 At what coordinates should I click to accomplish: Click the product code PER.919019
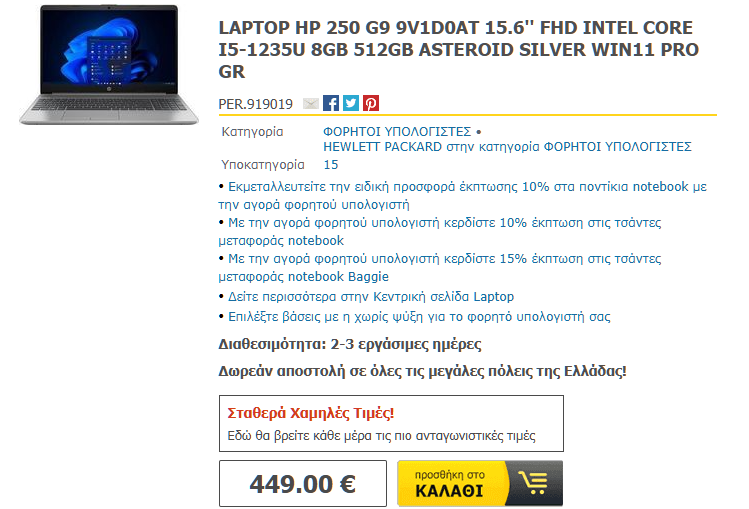point(256,104)
